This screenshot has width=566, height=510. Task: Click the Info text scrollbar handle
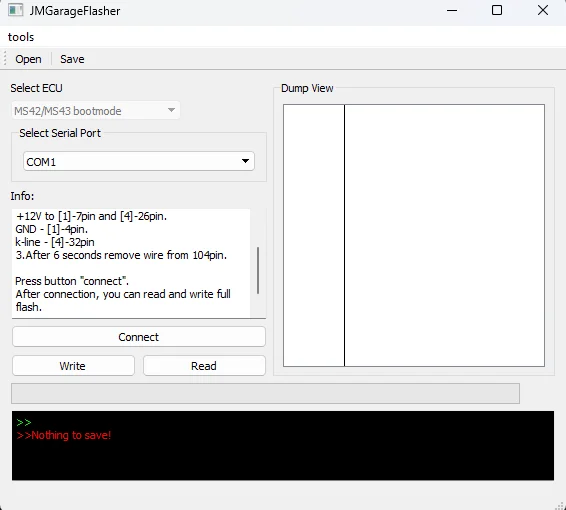click(x=258, y=270)
